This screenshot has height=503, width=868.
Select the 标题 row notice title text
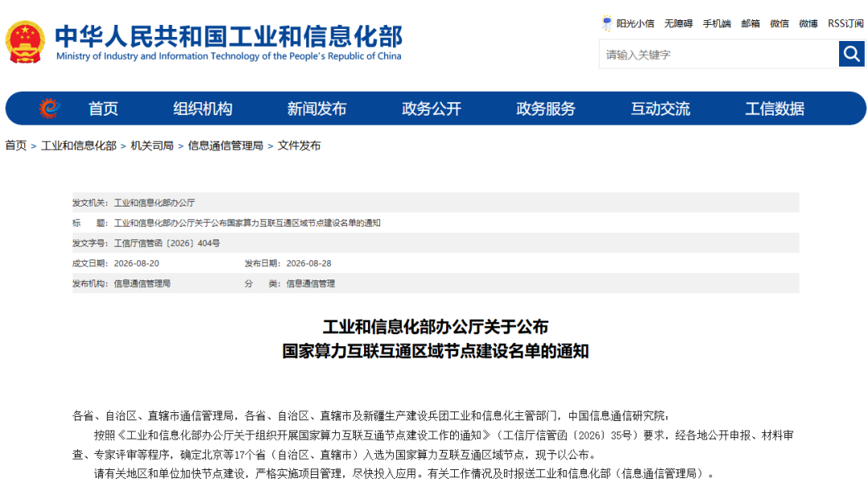point(247,223)
